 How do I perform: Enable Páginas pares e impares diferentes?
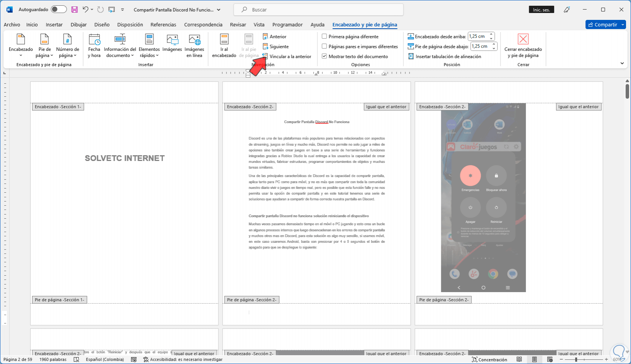[360, 47]
